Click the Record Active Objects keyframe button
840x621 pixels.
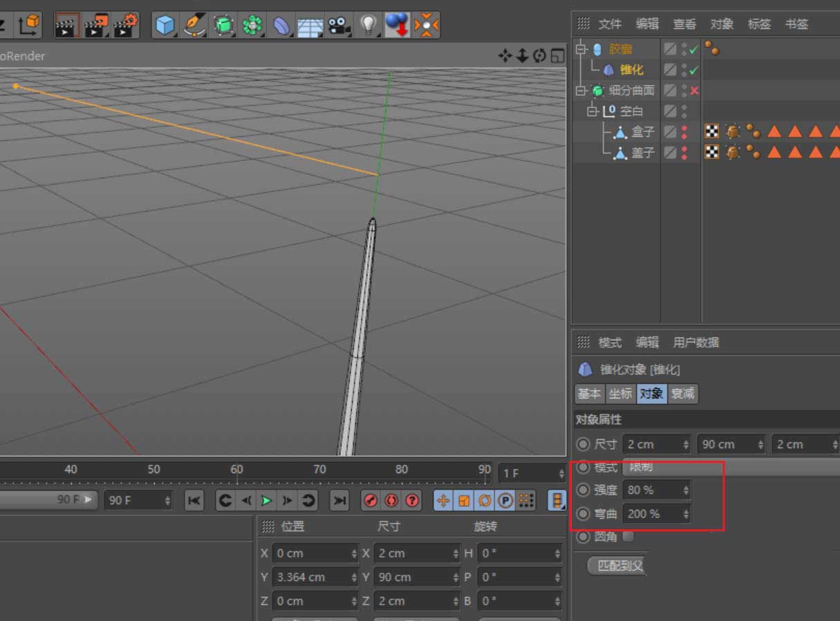pyautogui.click(x=371, y=500)
